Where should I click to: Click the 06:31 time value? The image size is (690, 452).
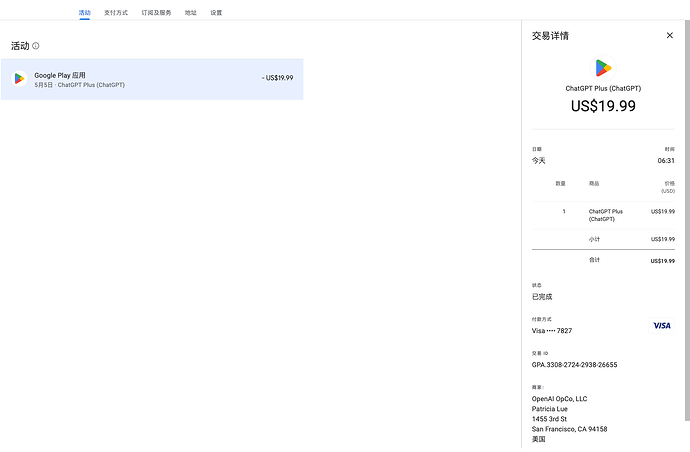(666, 161)
